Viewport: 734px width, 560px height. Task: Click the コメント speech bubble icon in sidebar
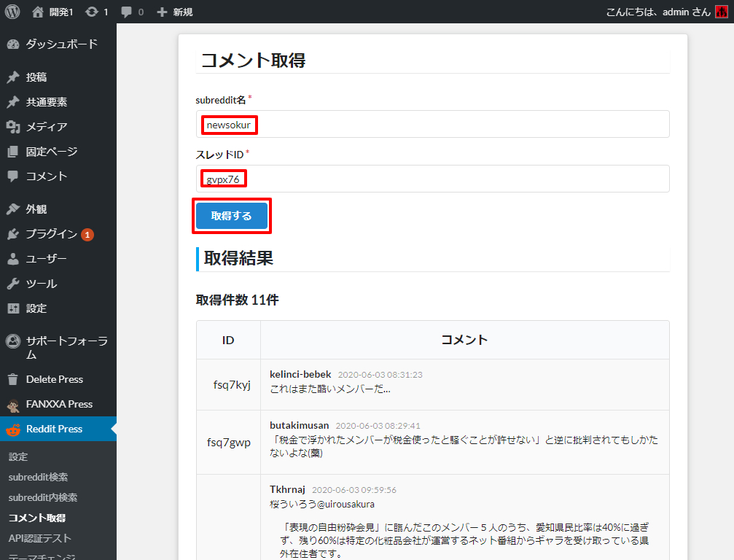pos(13,176)
